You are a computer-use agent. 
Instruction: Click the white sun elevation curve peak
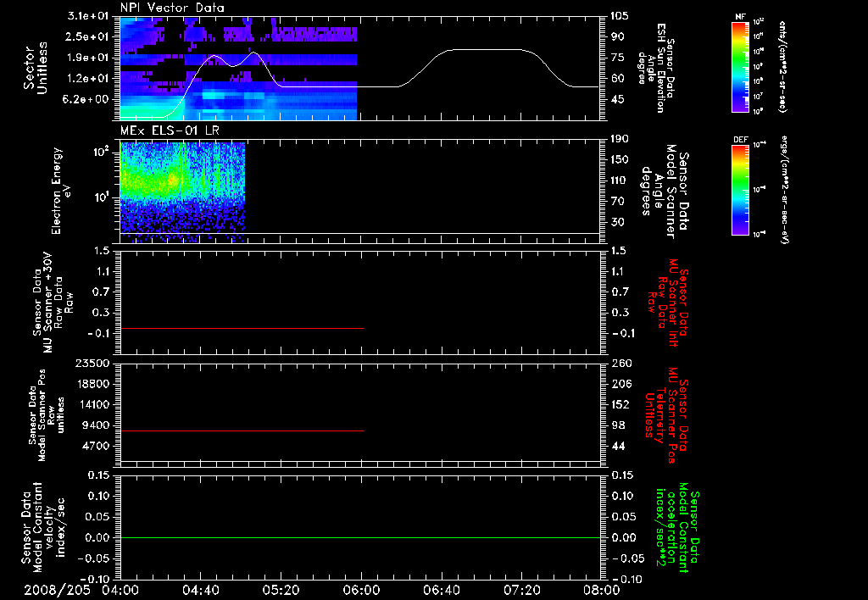[484, 50]
